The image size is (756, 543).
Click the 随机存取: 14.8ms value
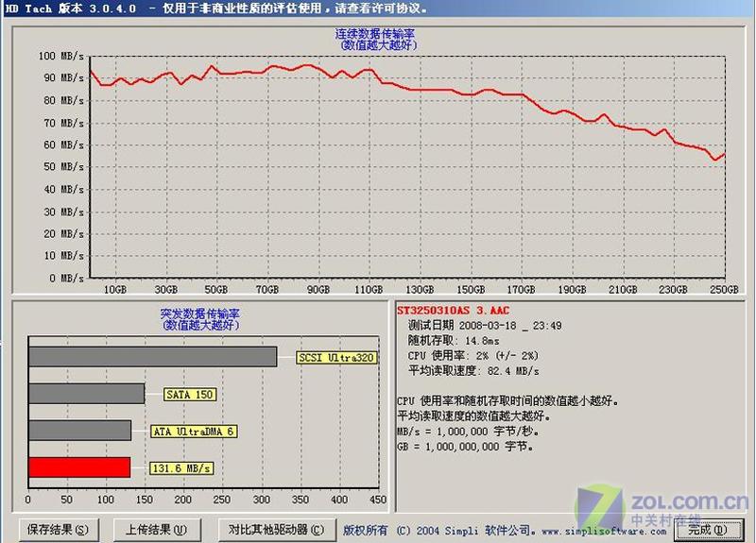(454, 340)
